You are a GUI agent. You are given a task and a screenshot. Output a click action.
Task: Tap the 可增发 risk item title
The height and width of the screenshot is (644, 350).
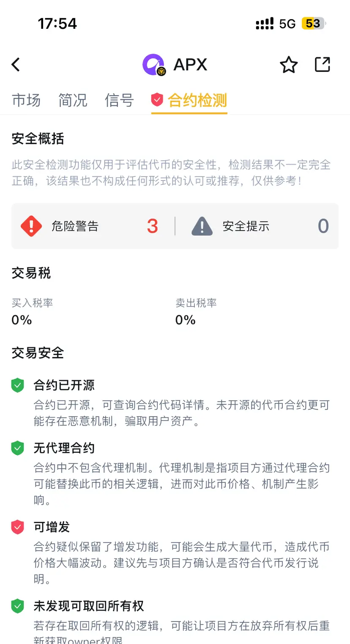click(x=52, y=527)
